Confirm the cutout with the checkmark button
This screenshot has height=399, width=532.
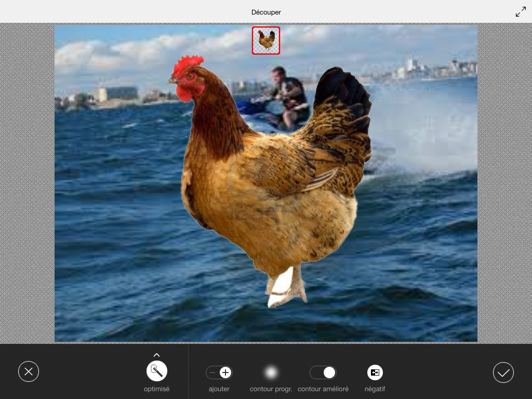click(503, 373)
